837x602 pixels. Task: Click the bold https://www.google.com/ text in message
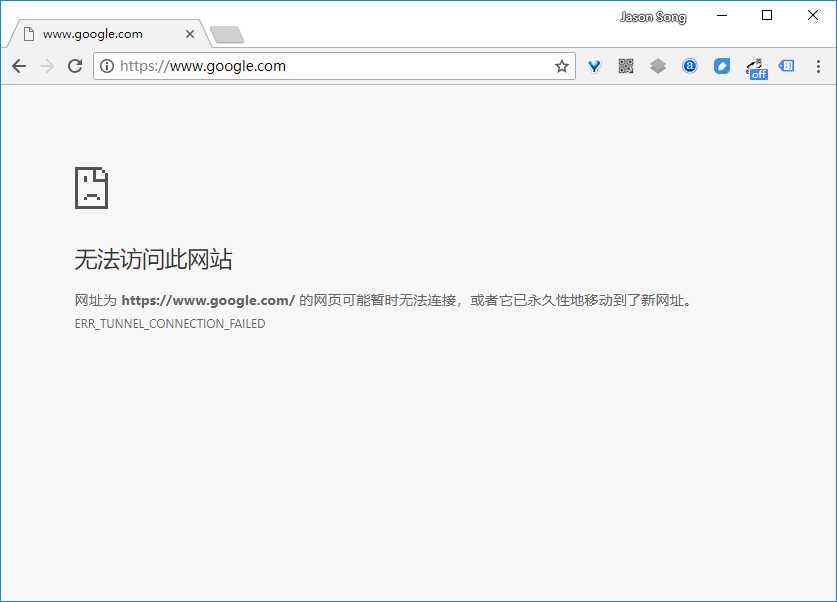click(208, 300)
